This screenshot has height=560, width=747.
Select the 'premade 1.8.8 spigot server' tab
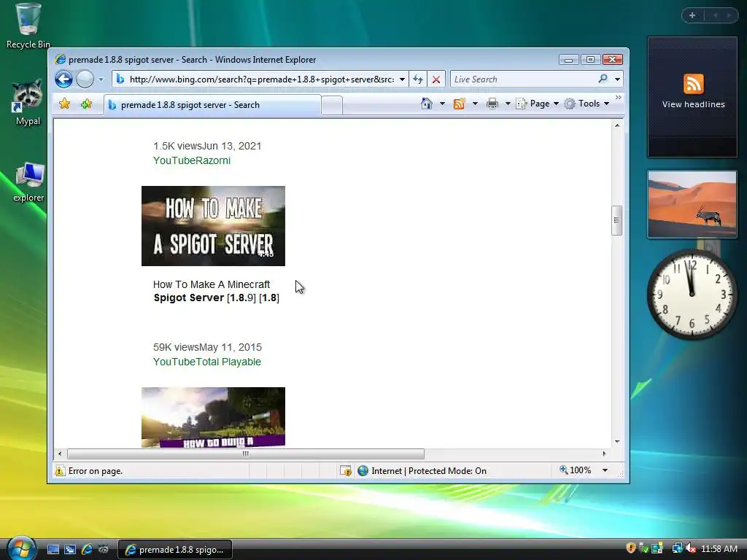coord(212,105)
